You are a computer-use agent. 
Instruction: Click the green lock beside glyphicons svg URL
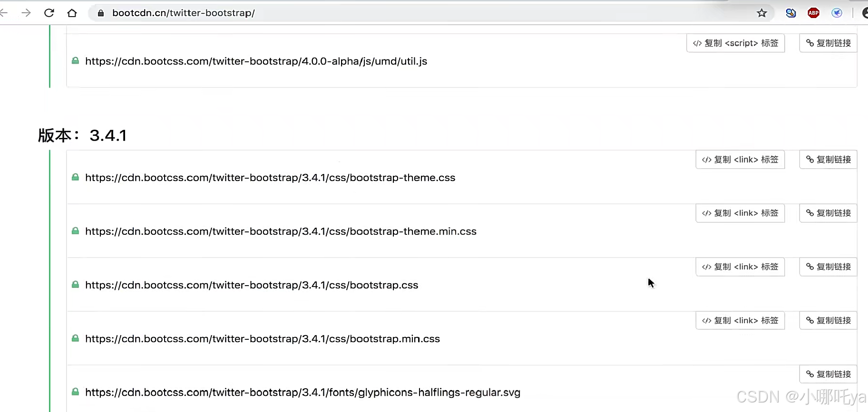(x=75, y=392)
